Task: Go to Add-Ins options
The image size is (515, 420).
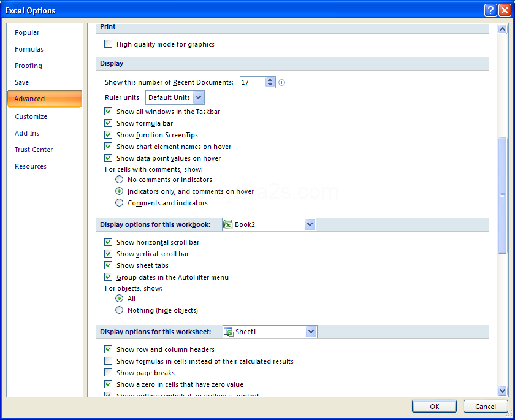Action: tap(45, 133)
